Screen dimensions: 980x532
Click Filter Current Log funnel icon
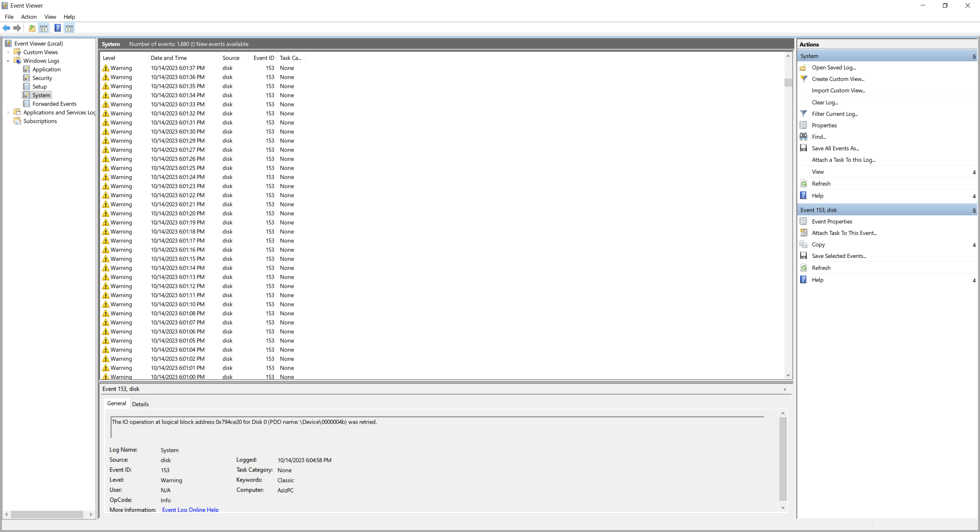tap(804, 114)
